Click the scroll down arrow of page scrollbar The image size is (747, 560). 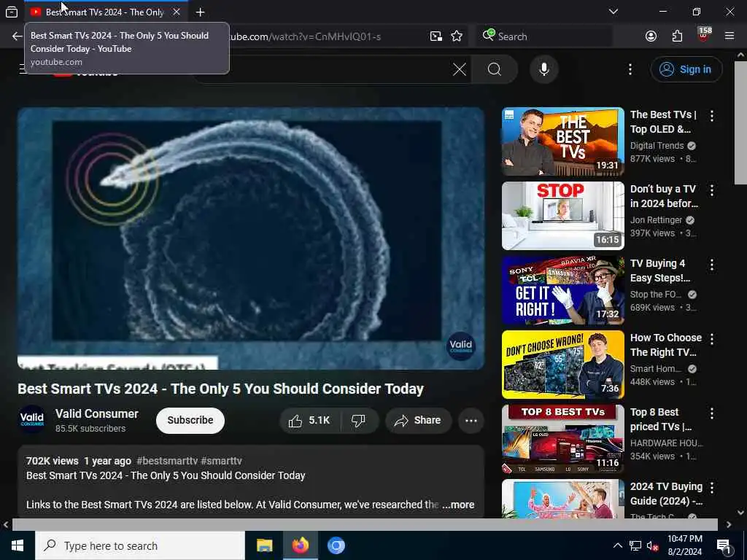point(741,513)
